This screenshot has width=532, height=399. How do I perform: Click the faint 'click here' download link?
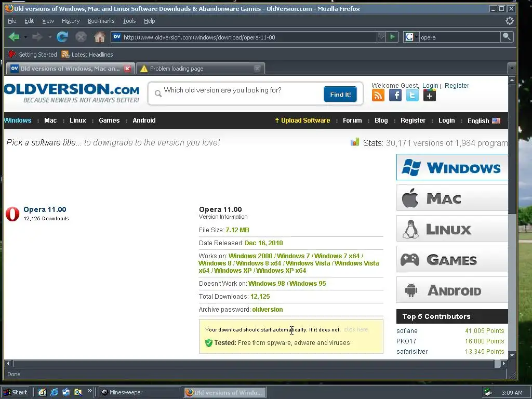point(356,329)
